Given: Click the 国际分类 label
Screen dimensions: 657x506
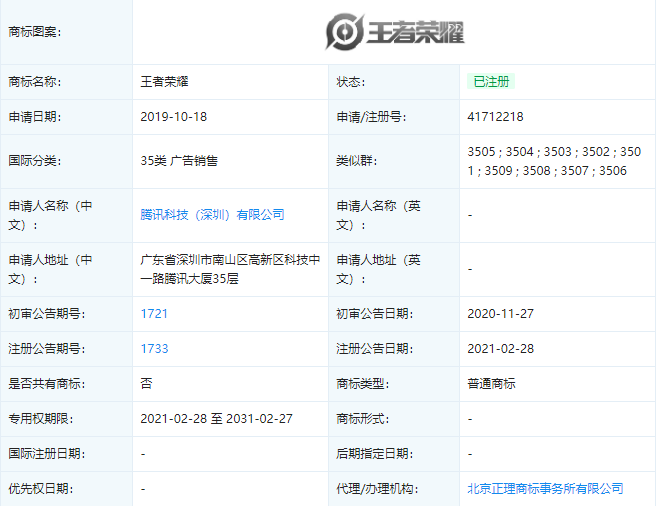Looking at the screenshot, I should point(35,161).
